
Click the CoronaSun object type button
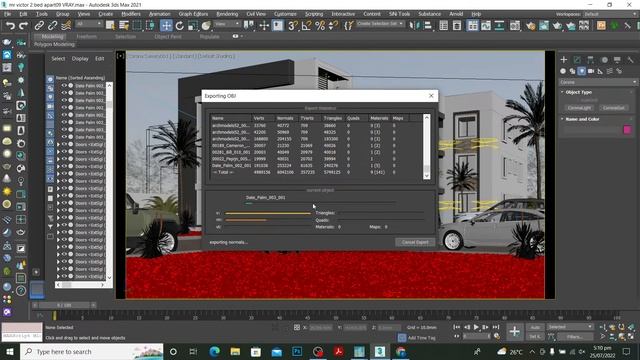(x=613, y=108)
